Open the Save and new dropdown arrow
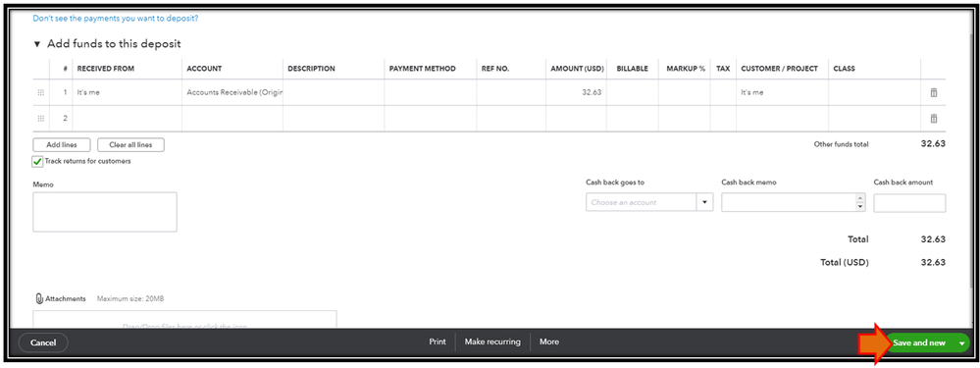The image size is (980, 368). click(962, 343)
